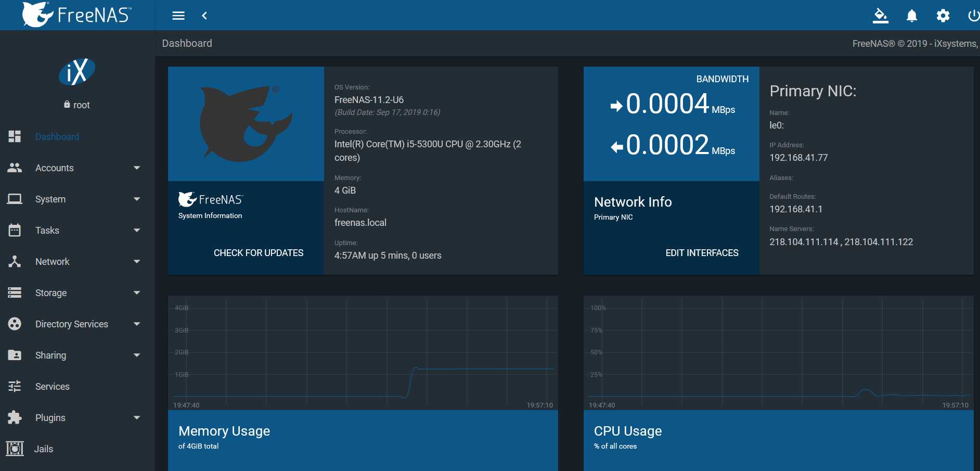980x471 pixels.
Task: Expand the System menu arrow
Action: 137,199
